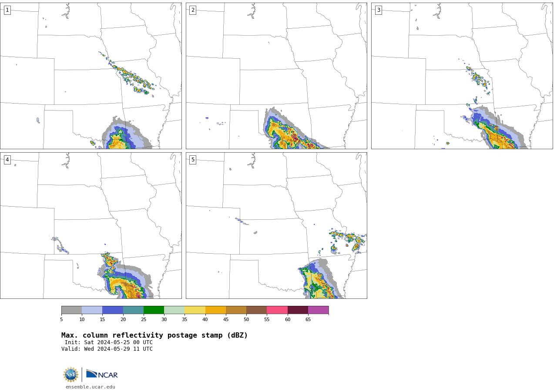Click the "Max. column reflectivity postage stamp (dBZ)" title
Viewport: 557px width, 392px height.
[x=154, y=335]
